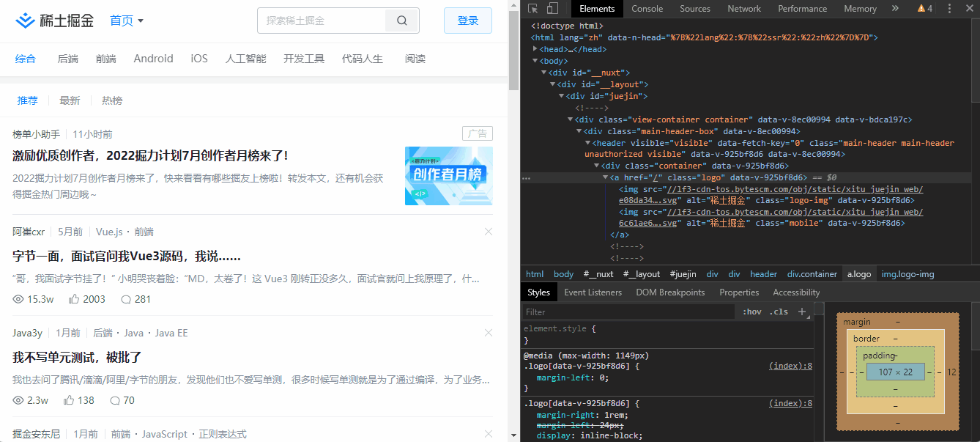Open article 我不写单元测试，被批了
The width and height of the screenshot is (980, 442).
point(77,358)
